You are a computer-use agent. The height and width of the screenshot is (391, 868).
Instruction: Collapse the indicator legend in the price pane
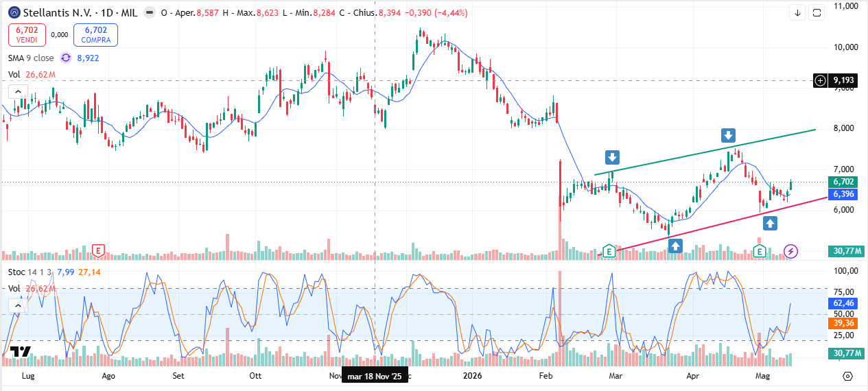17,91
